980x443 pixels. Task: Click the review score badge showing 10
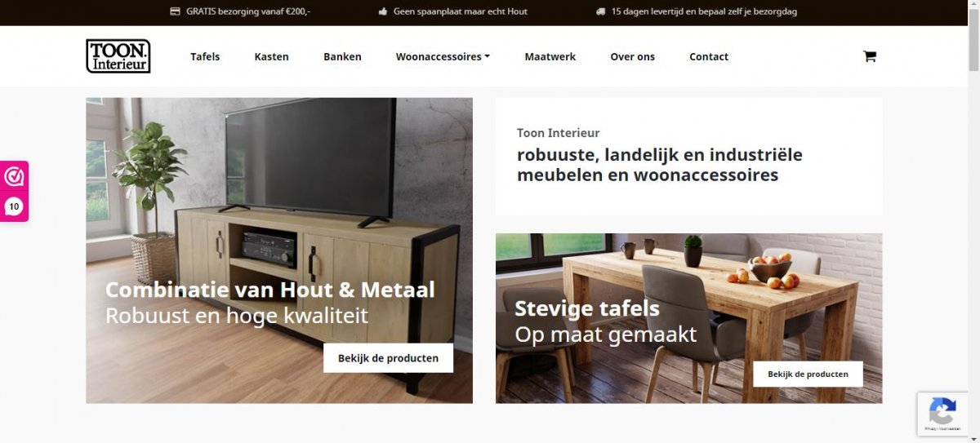pos(14,206)
